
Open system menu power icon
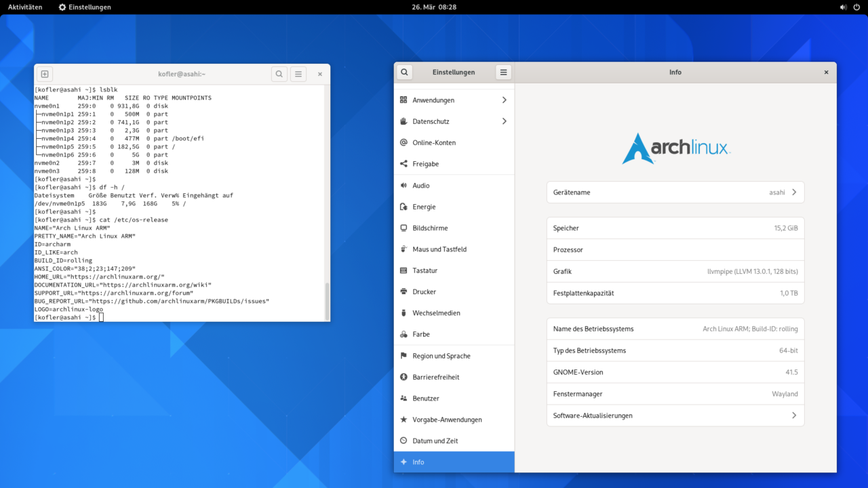pos(857,7)
